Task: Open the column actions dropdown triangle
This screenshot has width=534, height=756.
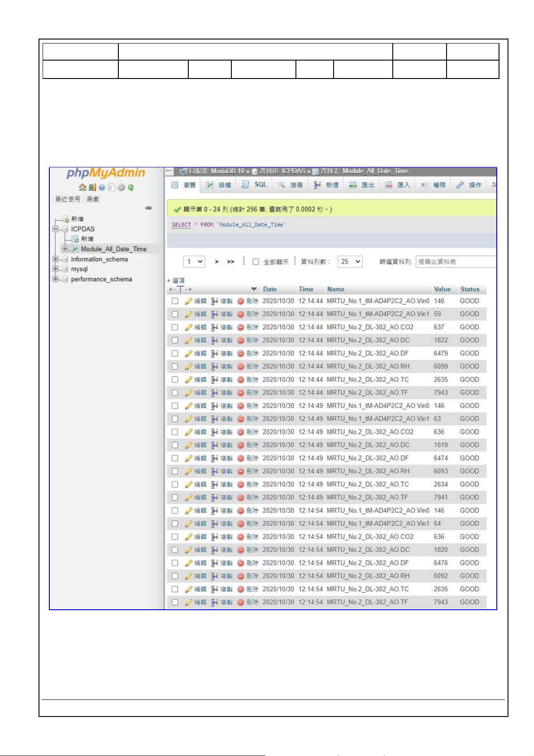Action: (x=254, y=289)
